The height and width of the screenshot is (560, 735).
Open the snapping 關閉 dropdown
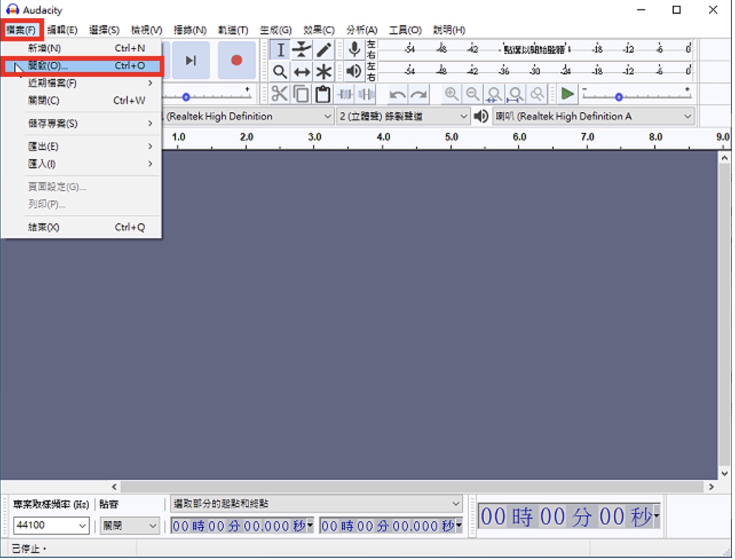click(129, 525)
